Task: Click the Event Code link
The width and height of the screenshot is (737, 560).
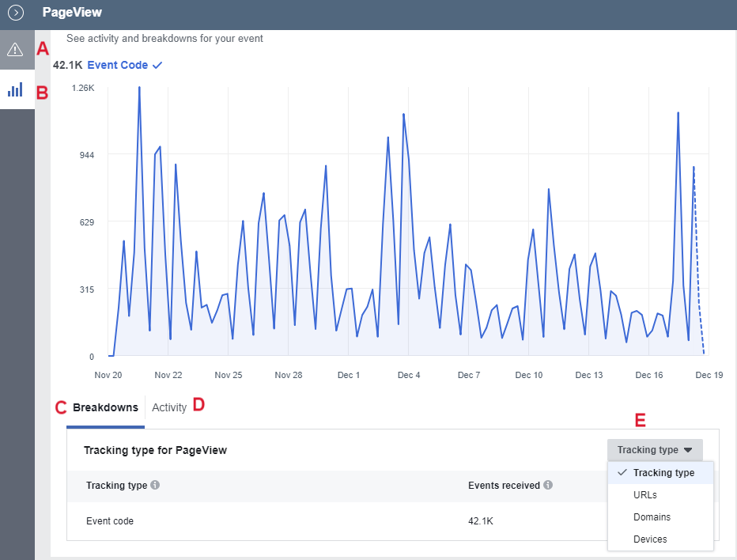Action: [117, 66]
